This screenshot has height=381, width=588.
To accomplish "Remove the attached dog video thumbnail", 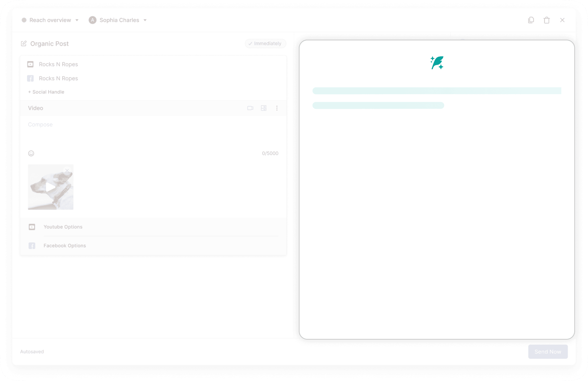I will (67, 171).
